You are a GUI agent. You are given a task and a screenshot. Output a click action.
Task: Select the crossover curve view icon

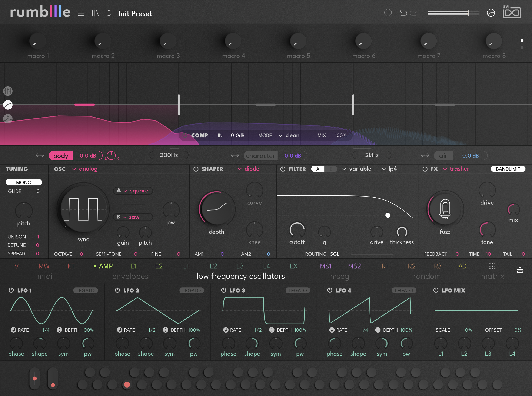(x=8, y=105)
